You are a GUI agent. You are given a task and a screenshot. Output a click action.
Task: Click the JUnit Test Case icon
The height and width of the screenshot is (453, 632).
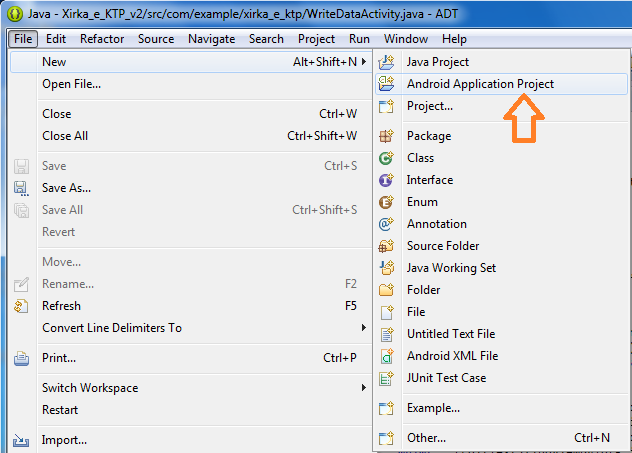(386, 378)
